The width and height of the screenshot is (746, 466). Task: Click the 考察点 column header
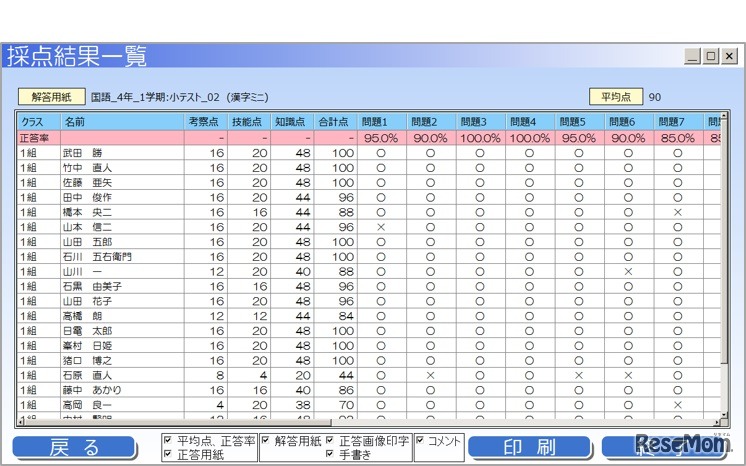(206, 122)
